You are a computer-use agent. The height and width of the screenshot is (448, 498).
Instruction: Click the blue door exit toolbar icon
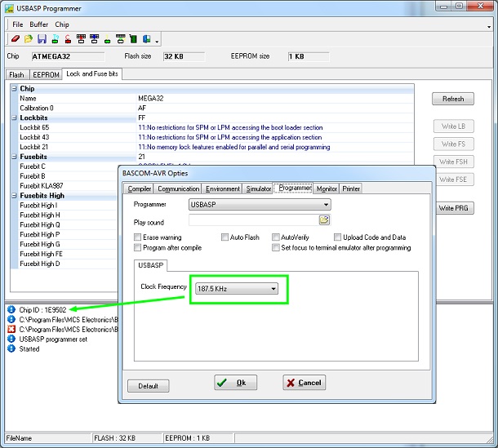(x=146, y=39)
